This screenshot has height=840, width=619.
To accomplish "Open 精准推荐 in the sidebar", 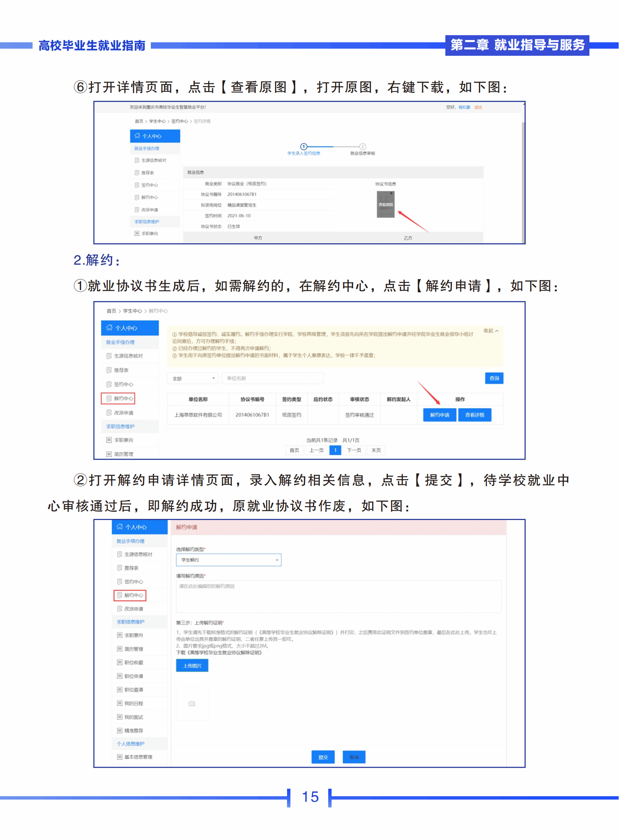I will [133, 731].
